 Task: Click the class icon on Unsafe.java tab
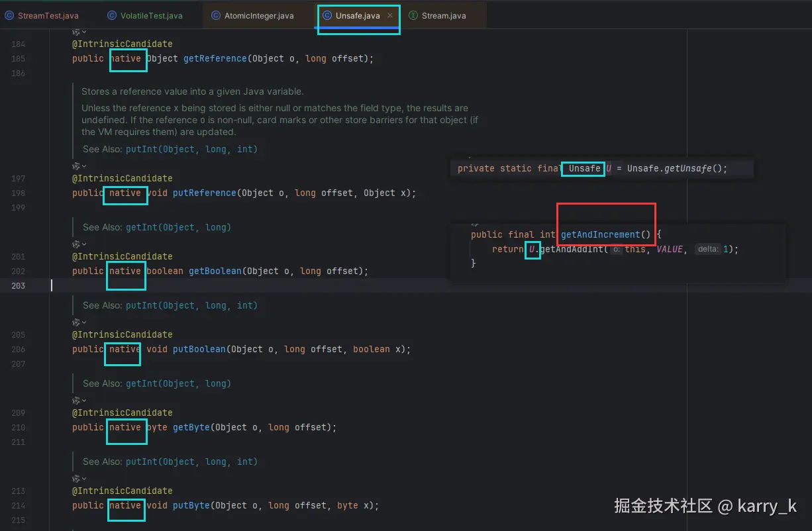(327, 15)
